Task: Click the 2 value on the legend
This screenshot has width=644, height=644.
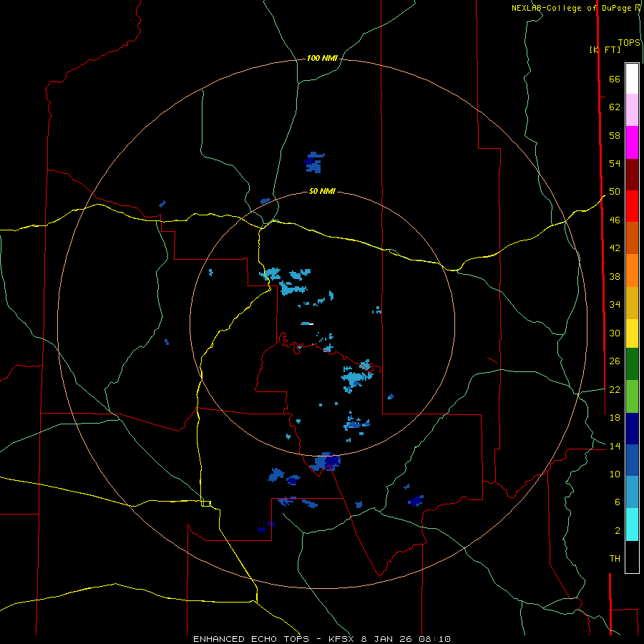Action: click(618, 530)
